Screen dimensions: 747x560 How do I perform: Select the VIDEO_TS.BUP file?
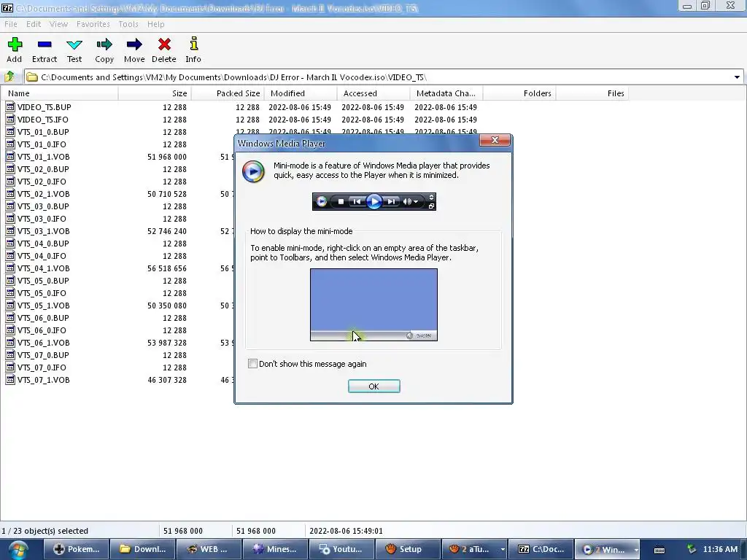(x=44, y=107)
